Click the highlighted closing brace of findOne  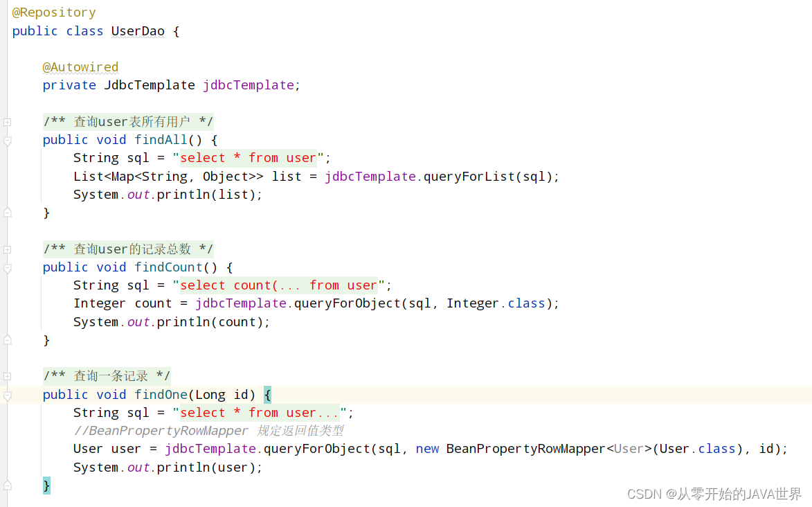[x=46, y=485]
